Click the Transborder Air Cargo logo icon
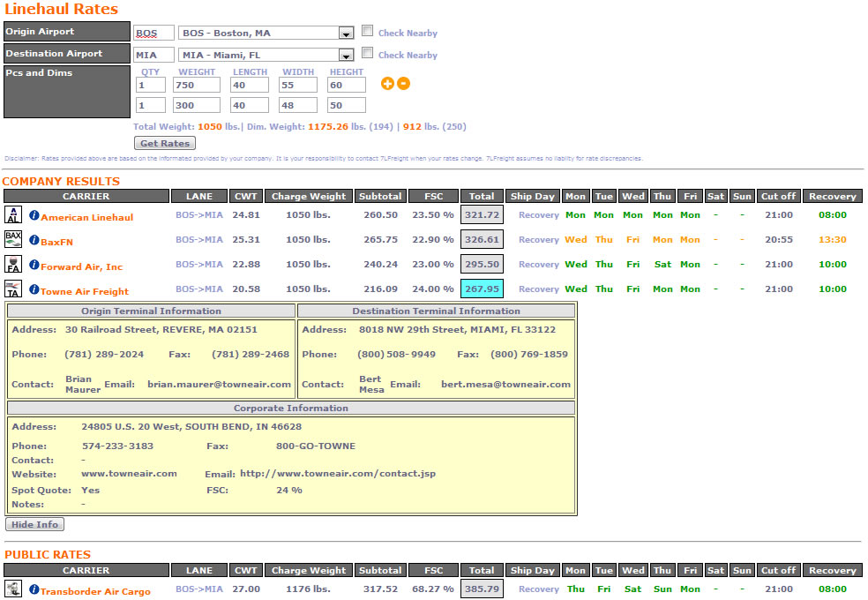 click(13, 589)
